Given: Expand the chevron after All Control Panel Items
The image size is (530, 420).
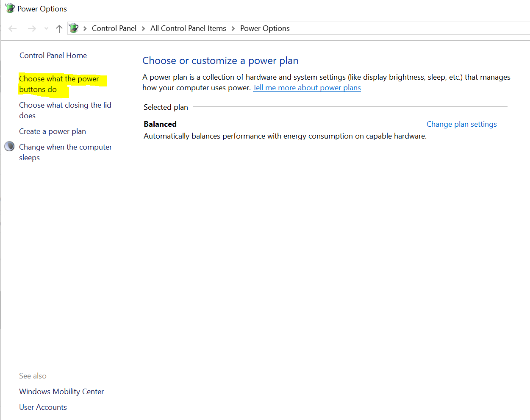Looking at the screenshot, I should coord(233,28).
